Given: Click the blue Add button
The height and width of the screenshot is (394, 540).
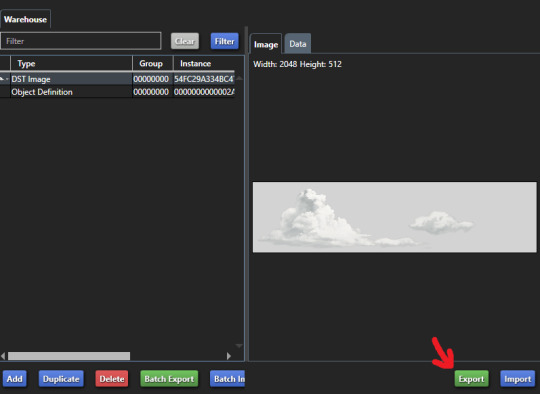Looking at the screenshot, I should 14,379.
